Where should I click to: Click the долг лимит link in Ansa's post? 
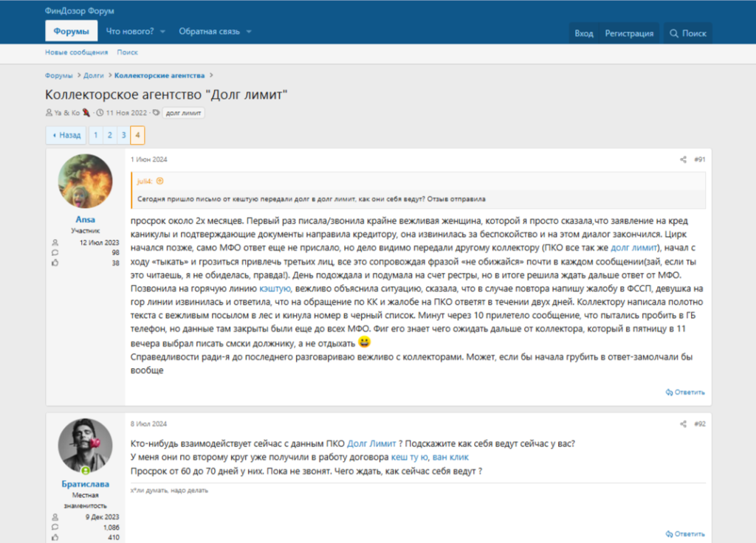(x=633, y=248)
